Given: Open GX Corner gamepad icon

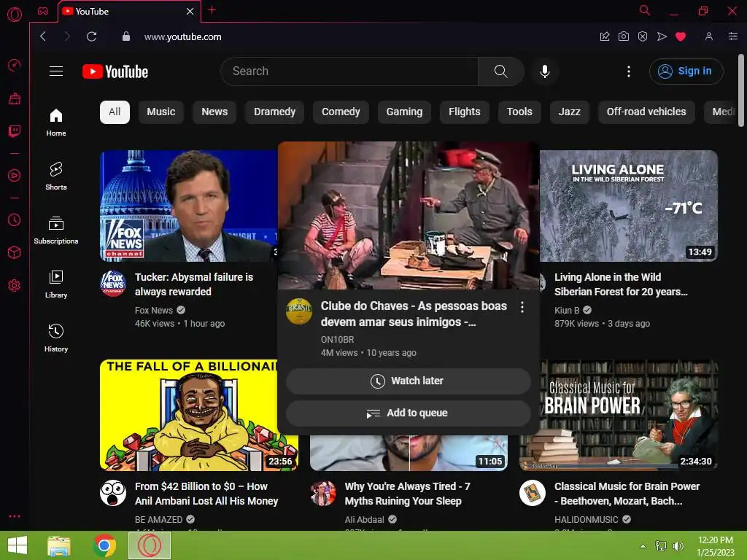Looking at the screenshot, I should [43, 11].
